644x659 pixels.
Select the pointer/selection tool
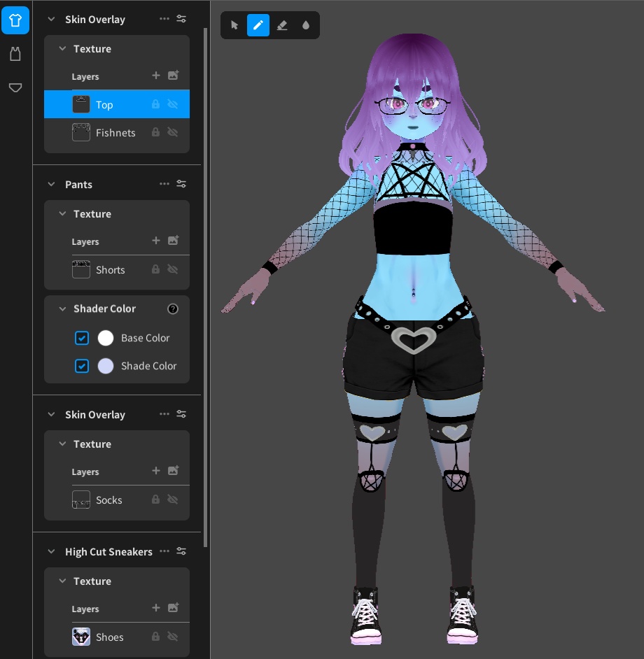pyautogui.click(x=234, y=25)
